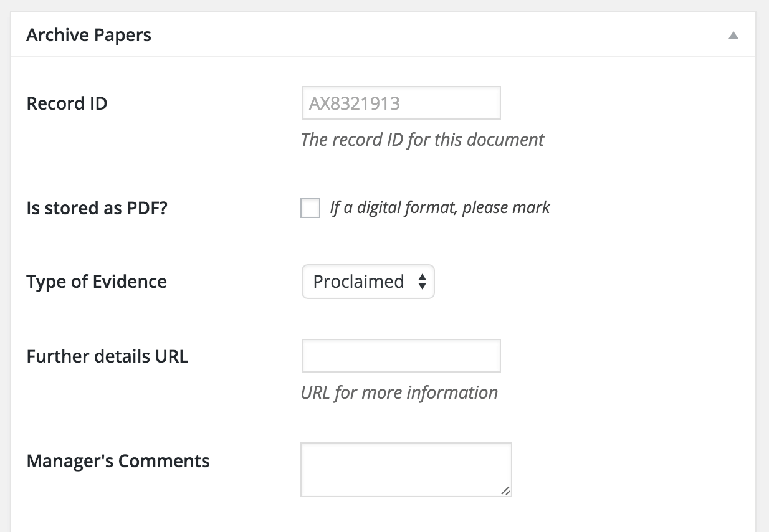Click the Further details URL label
The height and width of the screenshot is (532, 769).
[x=107, y=356]
